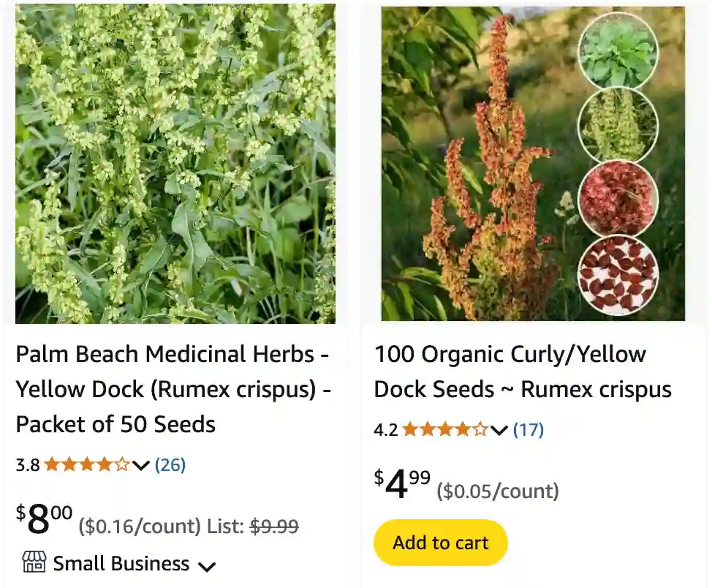Image resolution: width=712 pixels, height=588 pixels.
Task: Expand the Small Business details chevron
Action: (x=207, y=565)
